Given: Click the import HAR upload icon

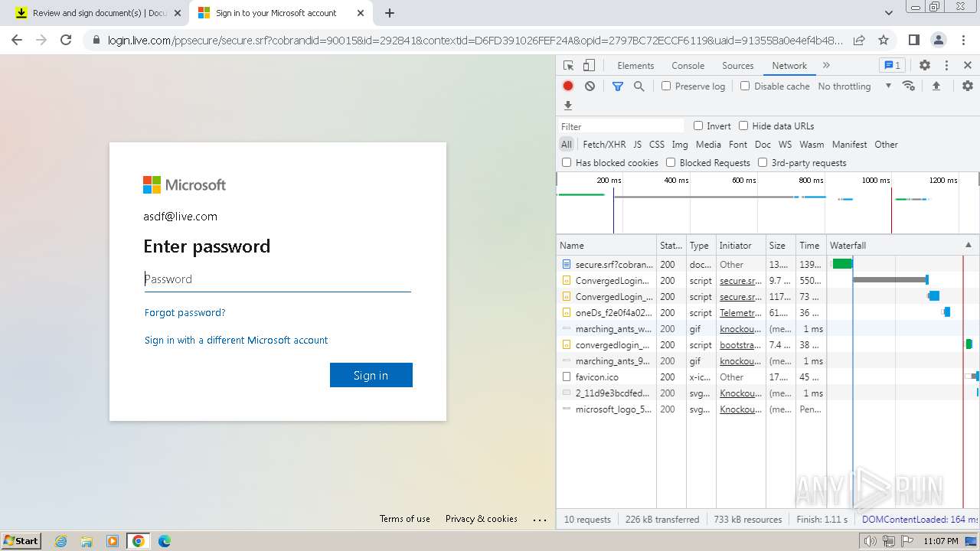Looking at the screenshot, I should pos(936,86).
